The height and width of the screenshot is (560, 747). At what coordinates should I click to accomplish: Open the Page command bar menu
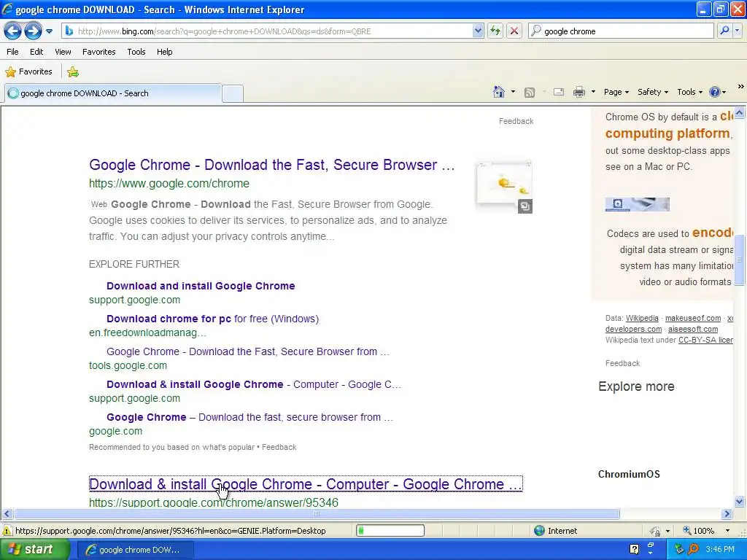coord(616,92)
